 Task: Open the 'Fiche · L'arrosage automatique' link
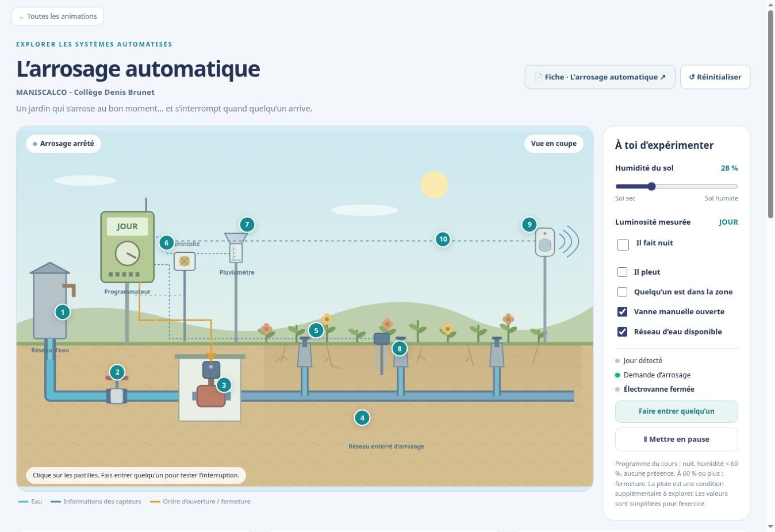[600, 77]
